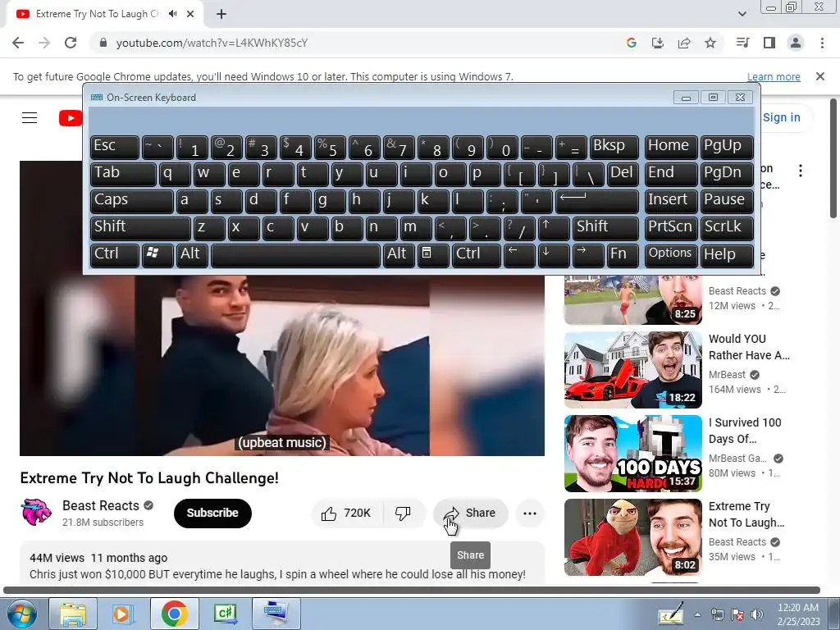The image size is (840, 630).
Task: Open Would YOU Rather Have thumbnail 18:22
Action: click(633, 370)
